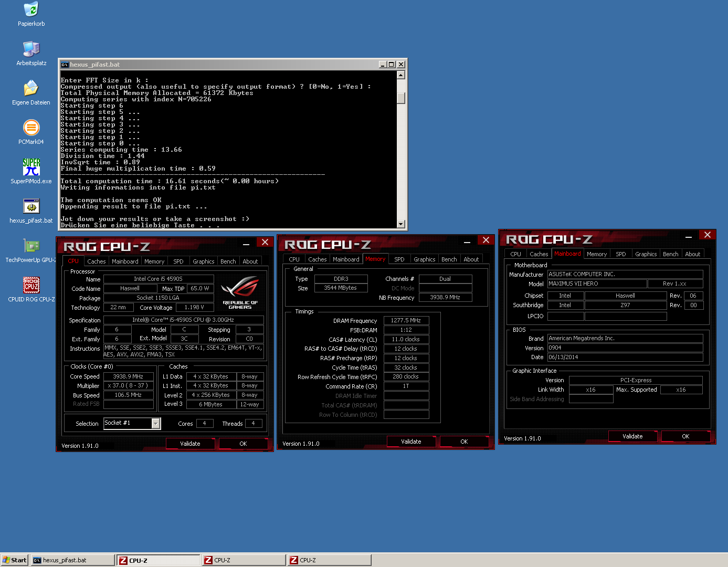Select SPD tab in the Memory window
Viewport: 728px width, 567px height.
(x=399, y=259)
